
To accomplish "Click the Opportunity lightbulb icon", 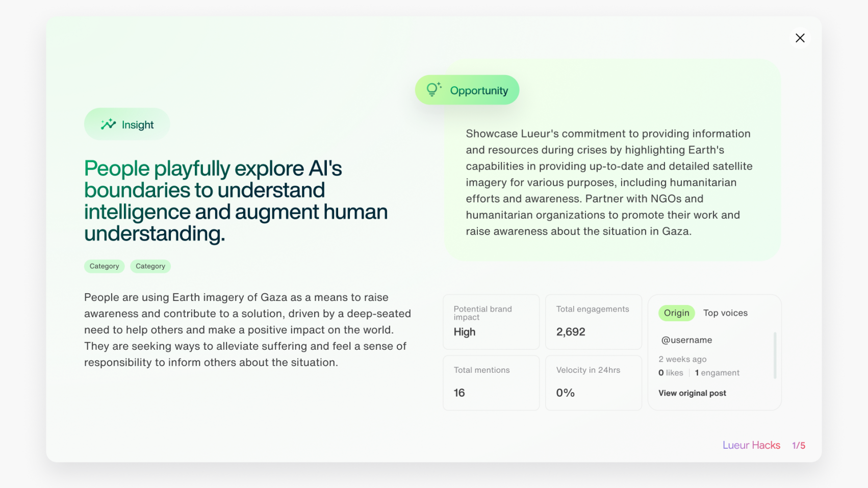I will 433,90.
